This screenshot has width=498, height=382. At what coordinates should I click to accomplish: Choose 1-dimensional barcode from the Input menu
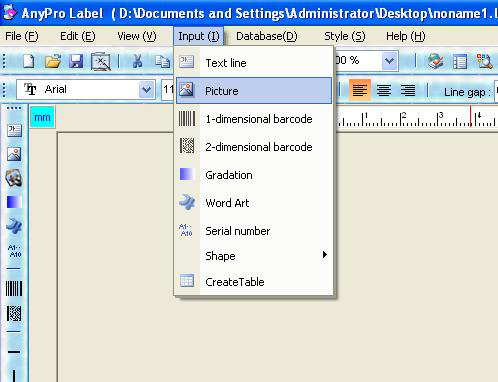point(254,119)
